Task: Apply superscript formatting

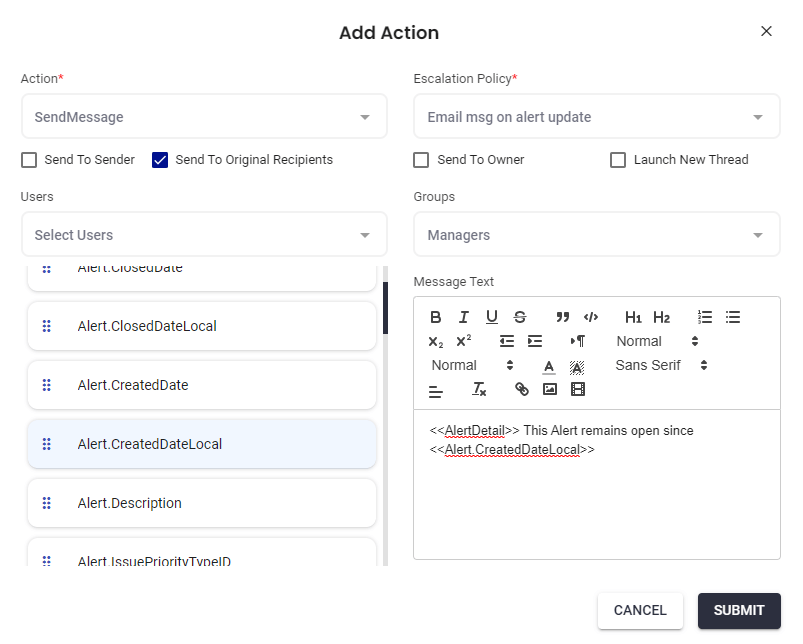Action: (x=463, y=341)
